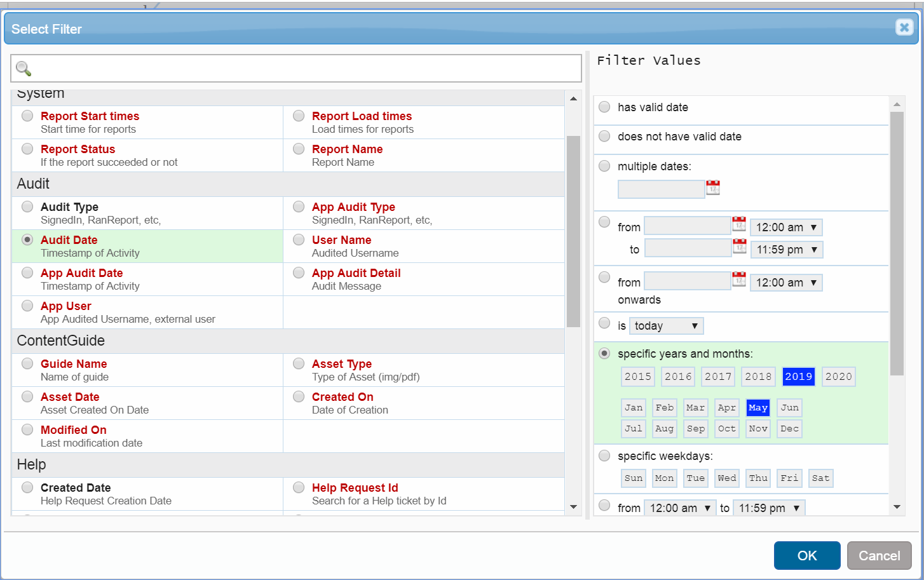Click the calendar icon beside multiple dates field

point(713,188)
